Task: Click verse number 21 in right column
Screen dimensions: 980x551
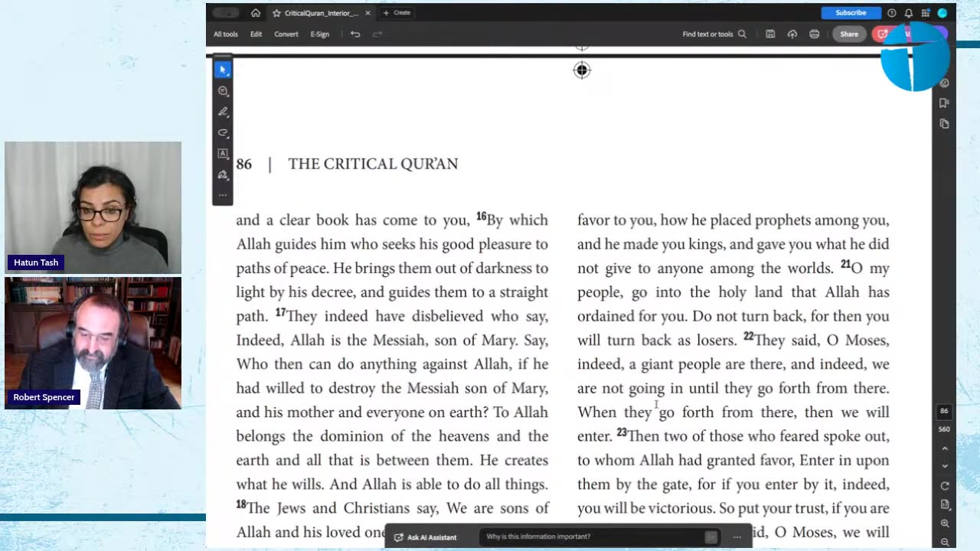Action: (x=845, y=264)
